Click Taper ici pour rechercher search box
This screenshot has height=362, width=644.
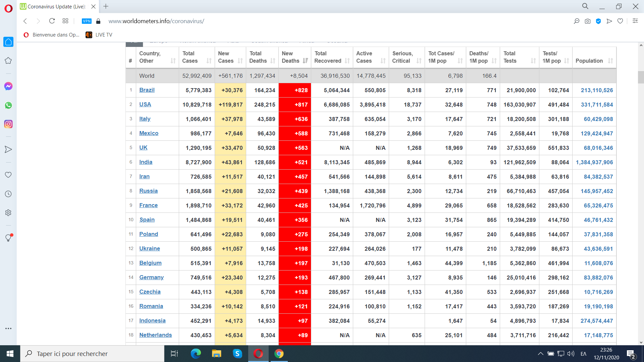[x=92, y=354]
